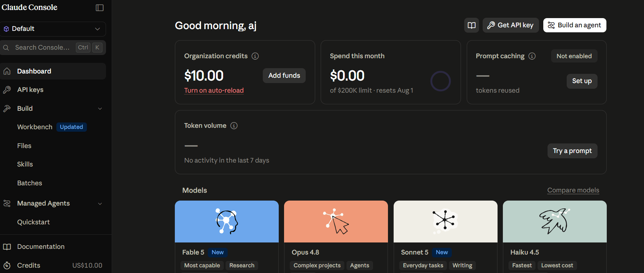Click Add funds
Image resolution: width=644 pixels, height=273 pixels.
(x=284, y=76)
